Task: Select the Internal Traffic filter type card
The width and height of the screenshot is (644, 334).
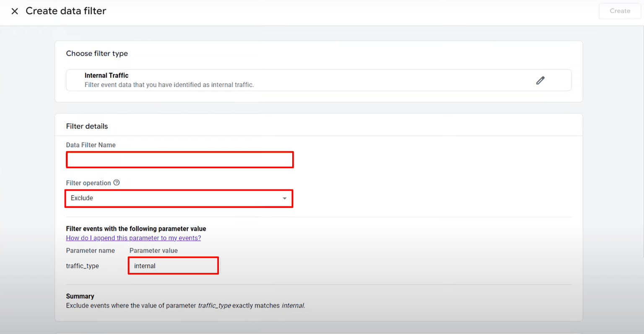Action: coord(319,80)
